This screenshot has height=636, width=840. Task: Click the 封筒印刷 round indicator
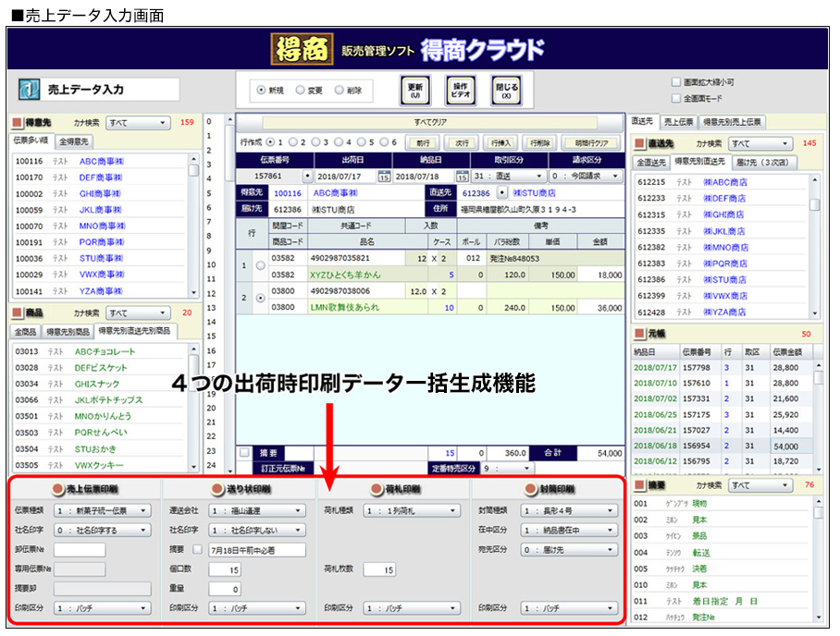530,489
